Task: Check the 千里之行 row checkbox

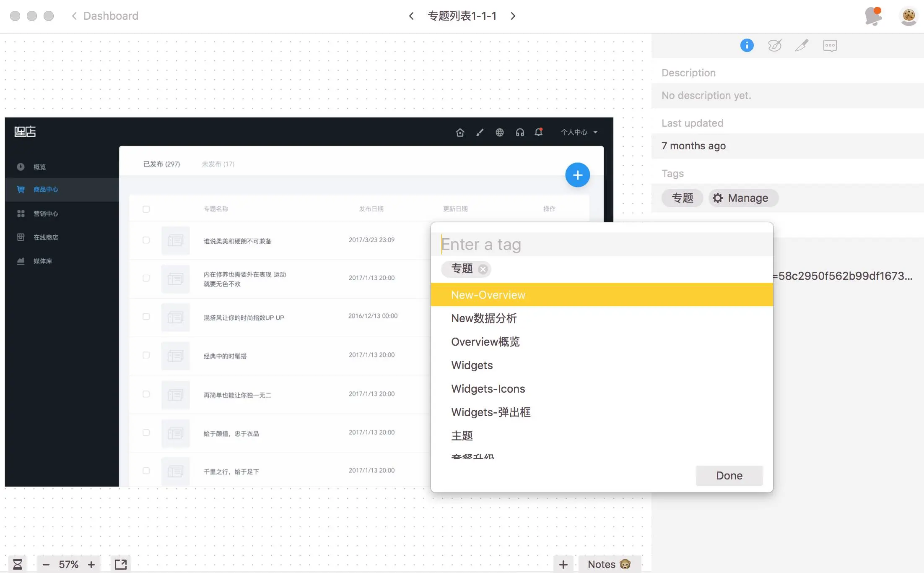Action: 146,471
